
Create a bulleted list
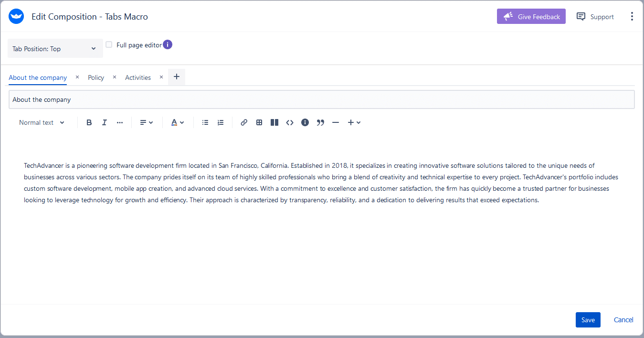tap(205, 122)
